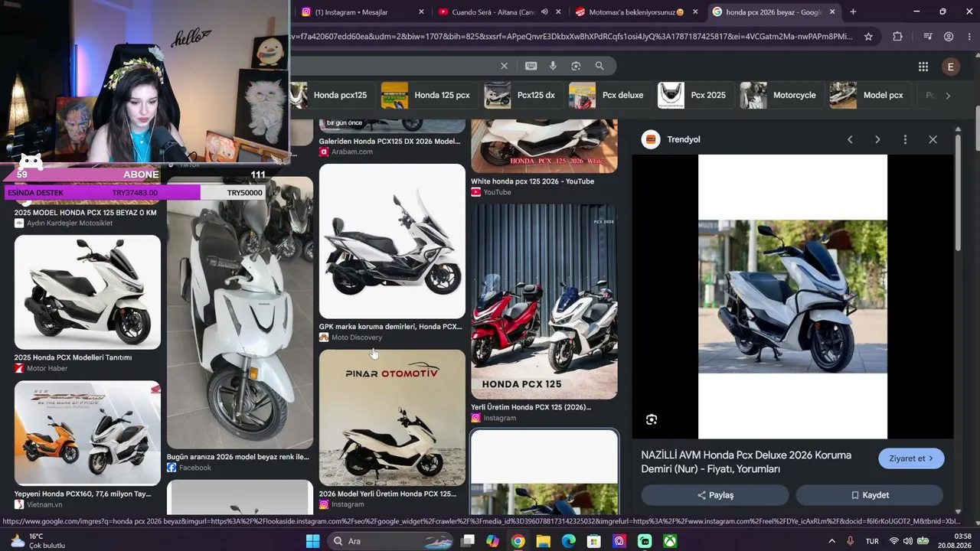Show hidden system tray icons
The width and height of the screenshot is (980, 551).
click(832, 541)
